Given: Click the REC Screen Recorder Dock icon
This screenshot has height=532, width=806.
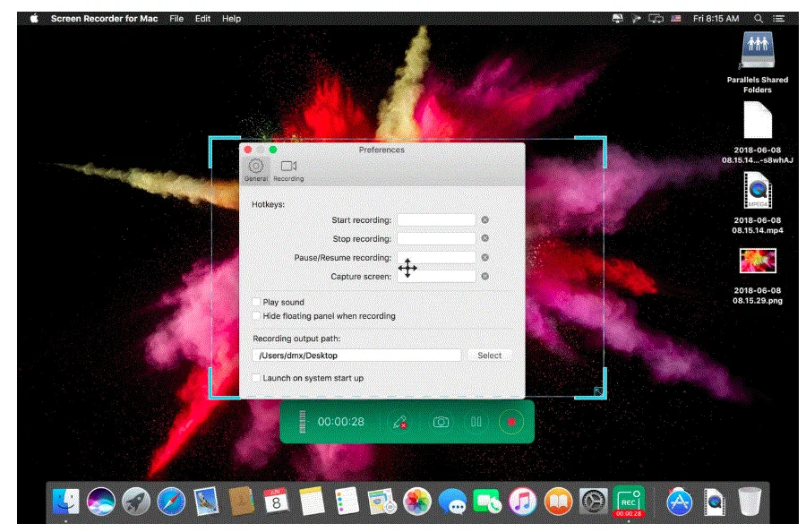Looking at the screenshot, I should pos(628,502).
